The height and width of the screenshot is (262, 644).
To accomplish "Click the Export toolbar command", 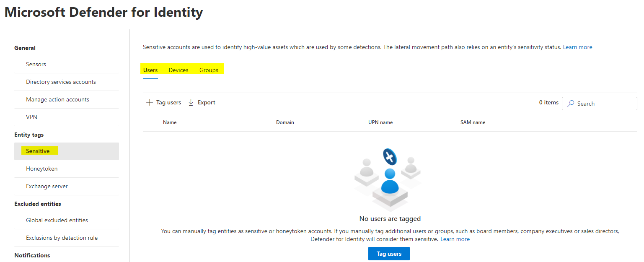I will pyautogui.click(x=202, y=102).
